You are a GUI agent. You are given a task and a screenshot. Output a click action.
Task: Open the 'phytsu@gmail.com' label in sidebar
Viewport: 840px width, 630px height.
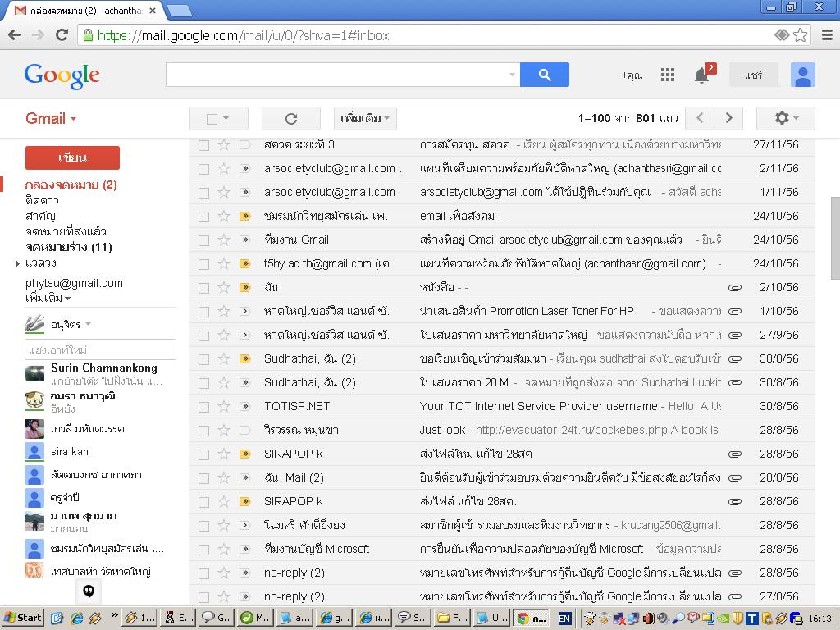(74, 283)
